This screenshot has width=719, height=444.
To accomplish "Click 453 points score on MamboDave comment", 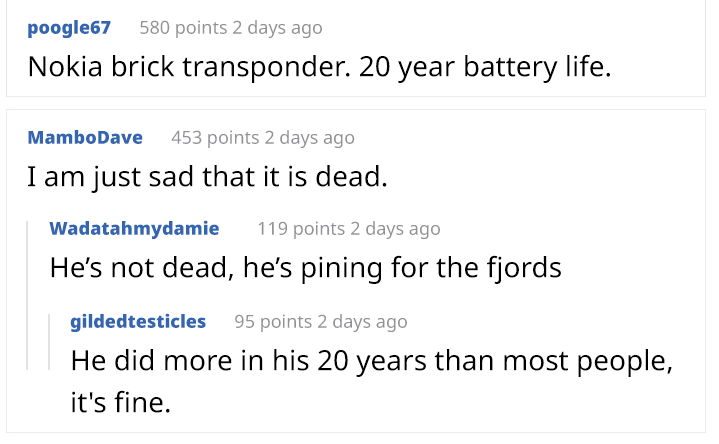I will [x=216, y=138].
